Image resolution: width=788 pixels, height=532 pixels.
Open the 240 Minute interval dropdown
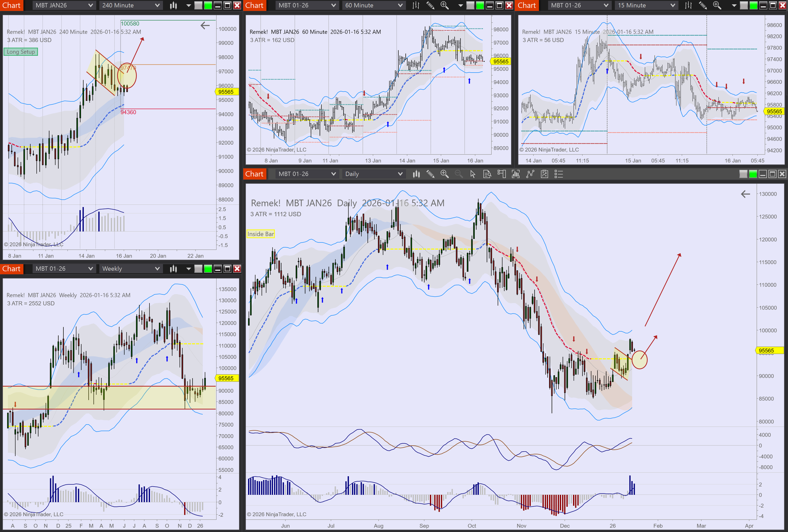[x=130, y=5]
